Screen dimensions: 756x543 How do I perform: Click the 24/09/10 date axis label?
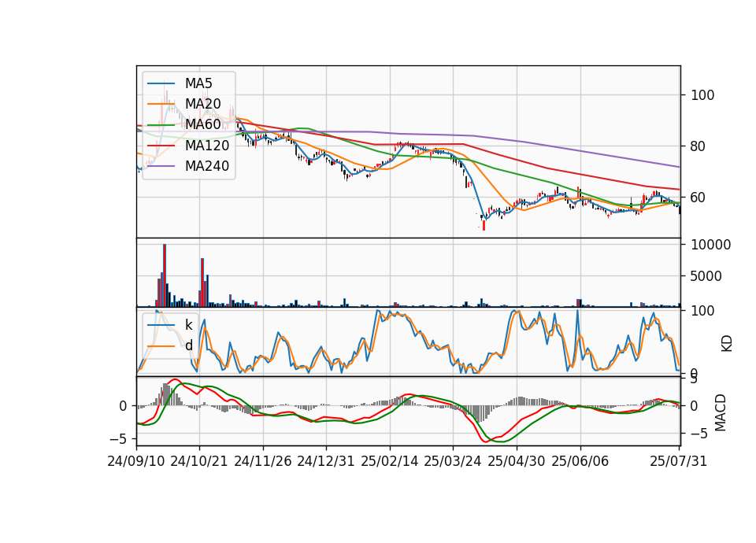pyautogui.click(x=136, y=461)
